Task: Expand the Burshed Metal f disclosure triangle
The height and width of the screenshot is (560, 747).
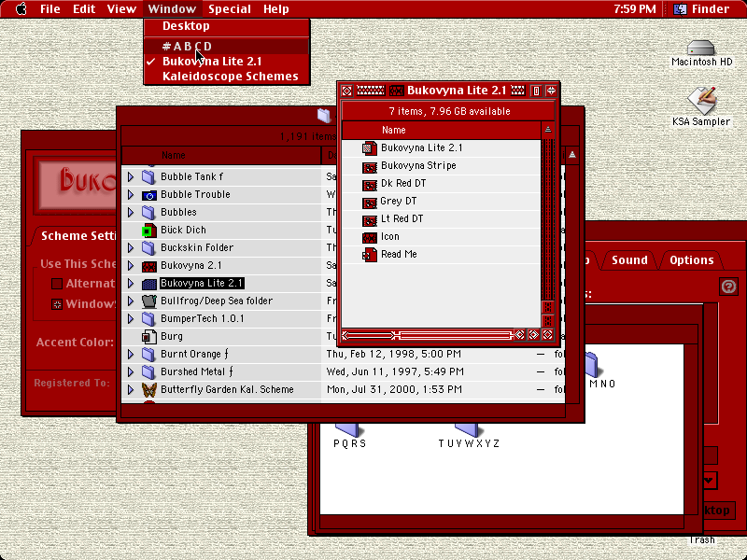Action: [x=131, y=371]
